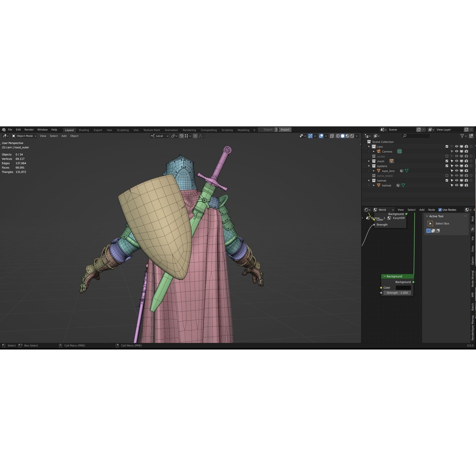Switch to rendered shading mode
Viewport: 476px width, 476px height.
pos(352,136)
